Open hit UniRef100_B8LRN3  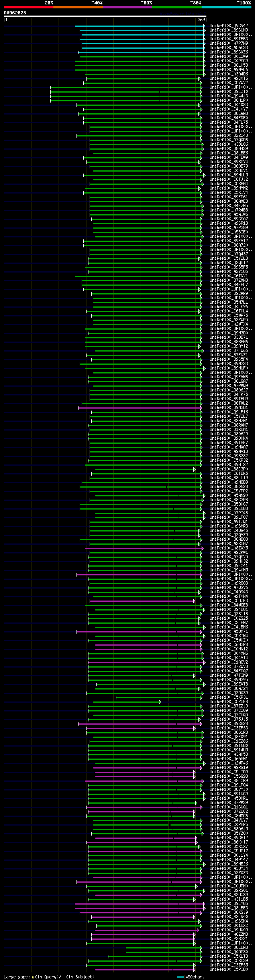(229, 113)
